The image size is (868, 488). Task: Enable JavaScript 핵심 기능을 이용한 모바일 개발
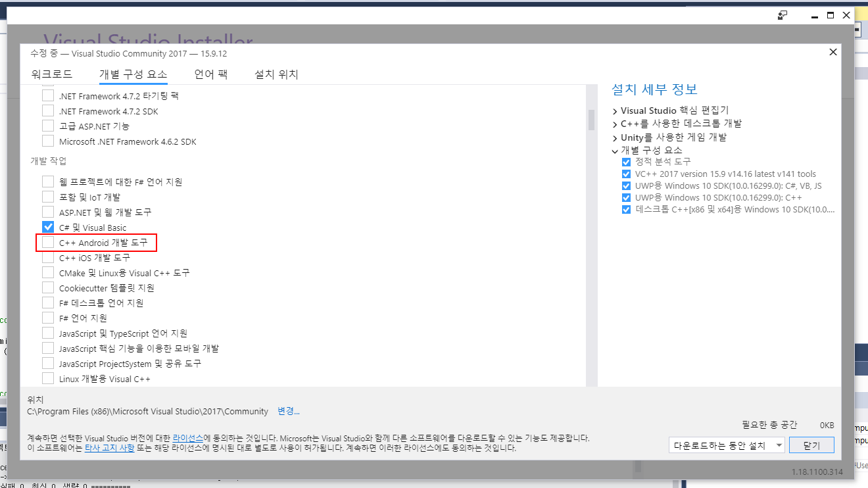point(48,348)
